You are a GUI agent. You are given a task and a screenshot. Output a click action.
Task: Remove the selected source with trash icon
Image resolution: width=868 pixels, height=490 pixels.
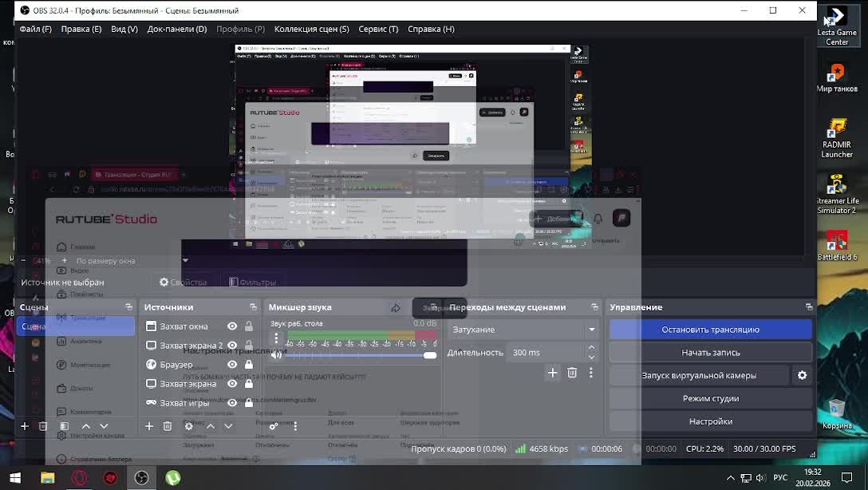click(x=168, y=426)
